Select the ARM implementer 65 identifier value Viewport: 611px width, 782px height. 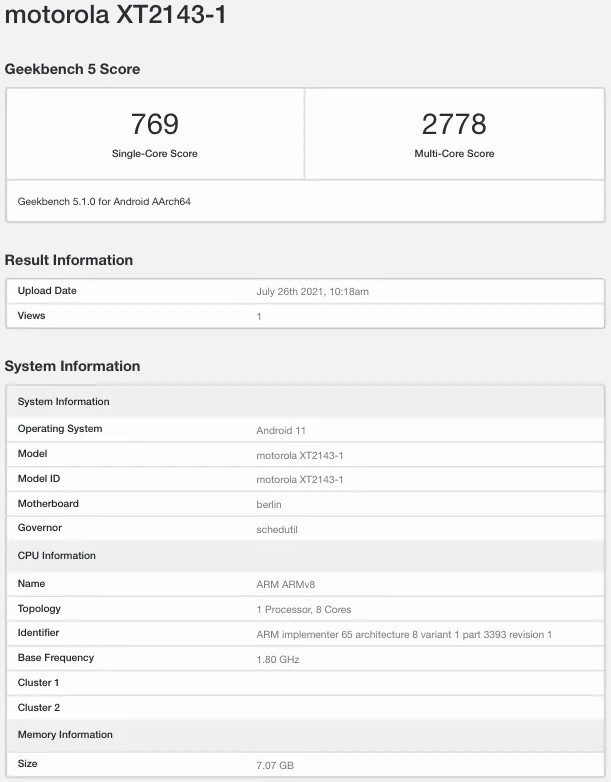coord(404,634)
